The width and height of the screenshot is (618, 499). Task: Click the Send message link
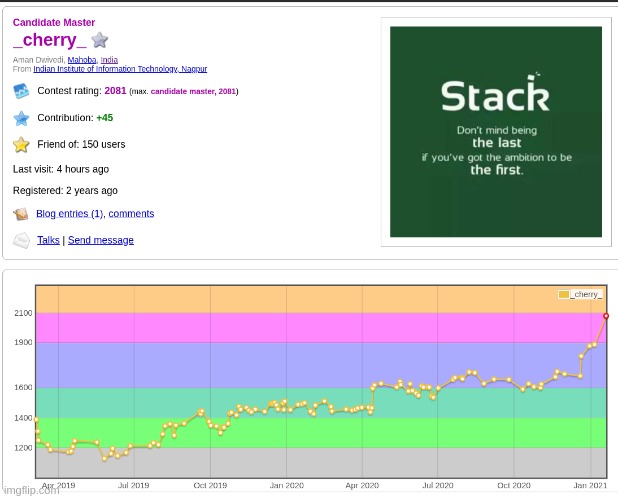click(100, 240)
